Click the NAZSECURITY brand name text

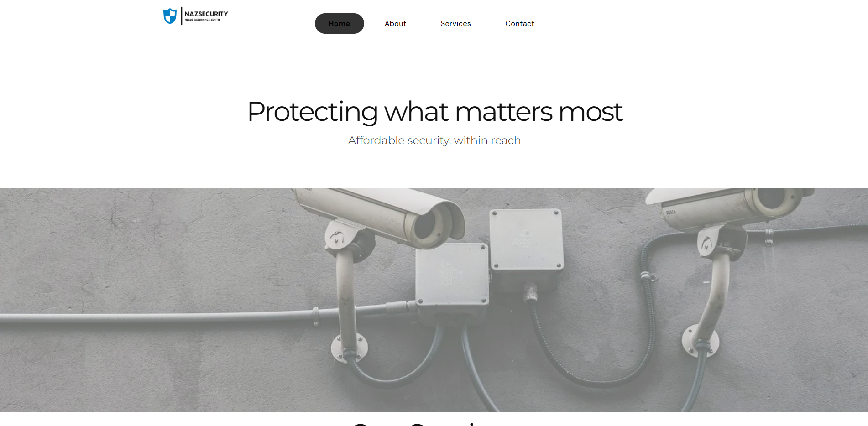pyautogui.click(x=206, y=14)
